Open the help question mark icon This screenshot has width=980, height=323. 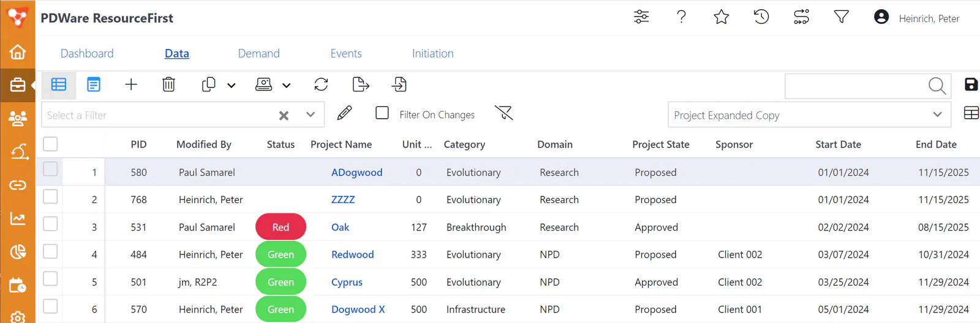click(681, 17)
